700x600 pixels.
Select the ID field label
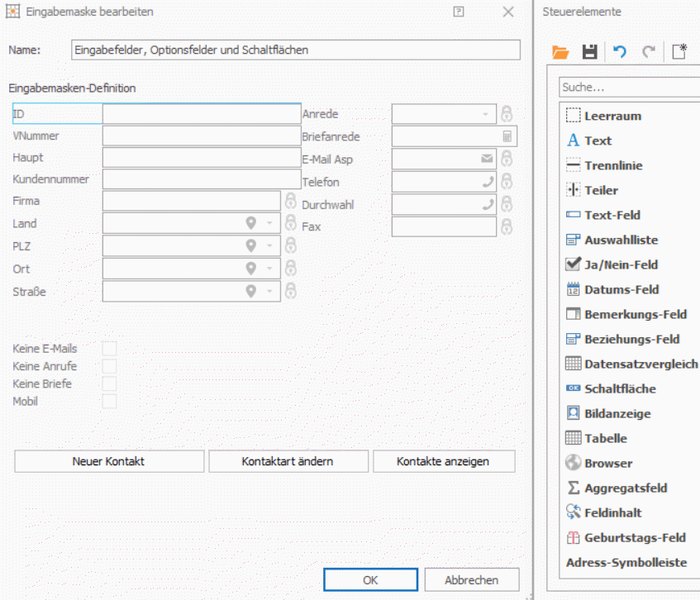(x=19, y=114)
